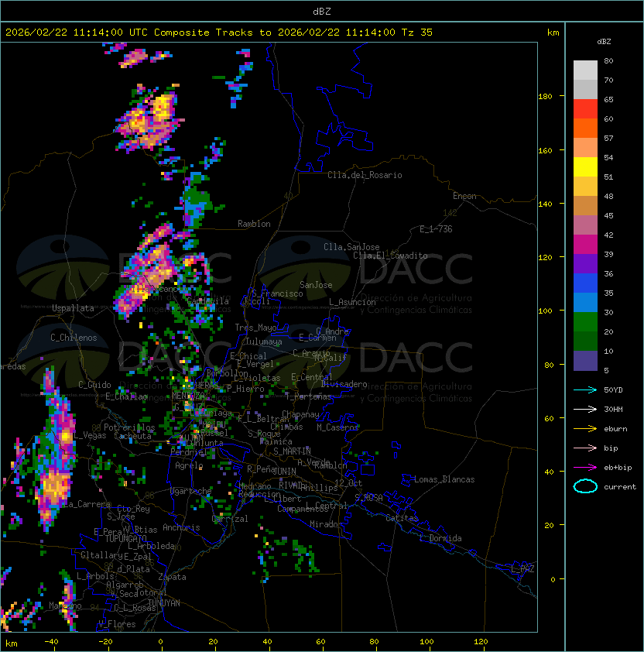Click the 'TUNUYAN' map label
The width and height of the screenshot is (644, 652).
[164, 603]
